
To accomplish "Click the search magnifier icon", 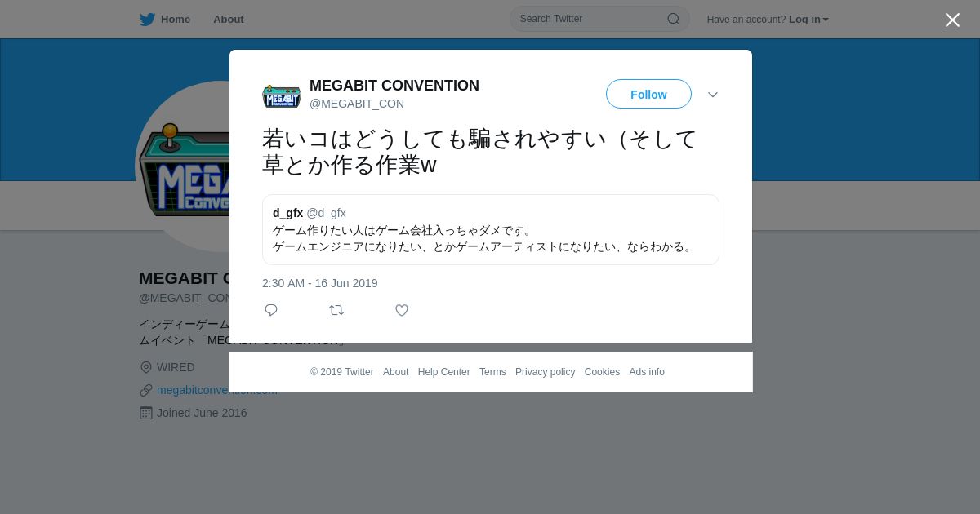I will click(674, 19).
